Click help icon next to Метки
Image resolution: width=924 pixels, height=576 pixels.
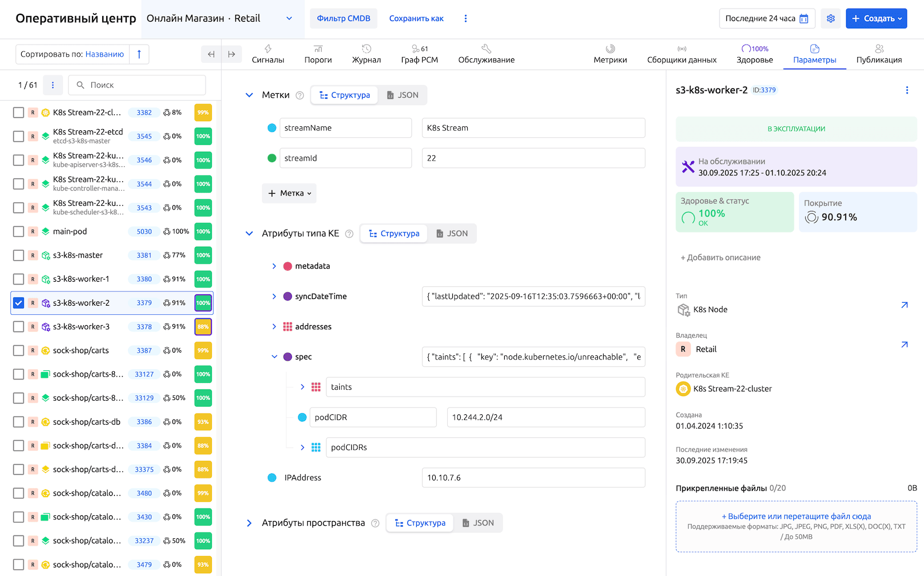[300, 95]
